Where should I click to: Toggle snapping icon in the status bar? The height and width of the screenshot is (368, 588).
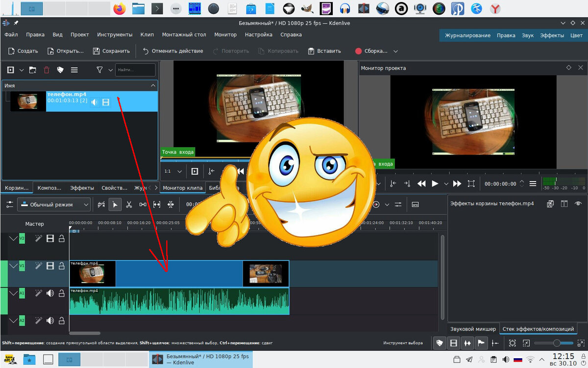(495, 343)
